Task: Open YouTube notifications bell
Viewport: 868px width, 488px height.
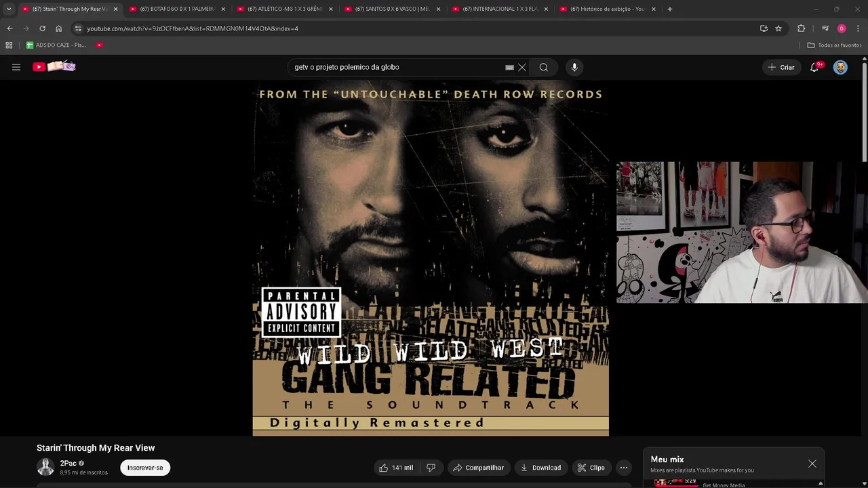Action: coord(814,67)
